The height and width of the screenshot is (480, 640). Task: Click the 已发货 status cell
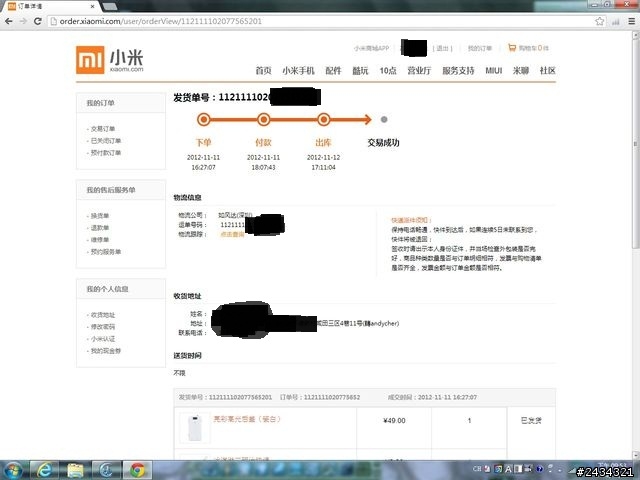[531, 420]
